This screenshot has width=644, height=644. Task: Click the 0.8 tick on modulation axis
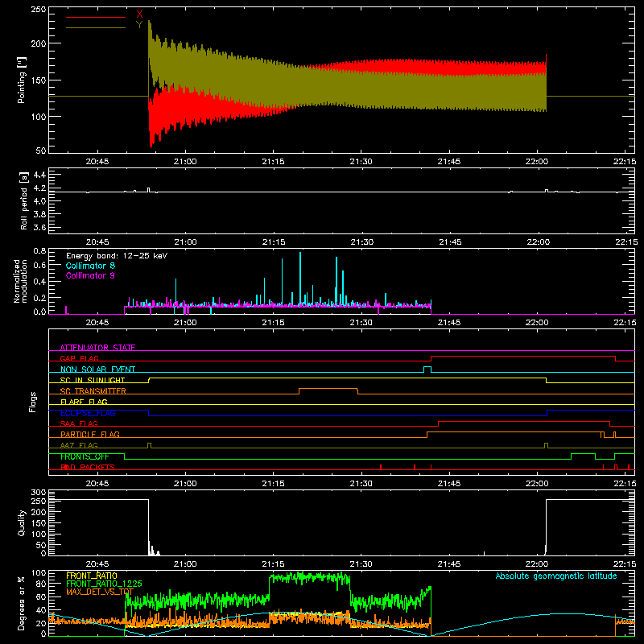click(x=39, y=250)
